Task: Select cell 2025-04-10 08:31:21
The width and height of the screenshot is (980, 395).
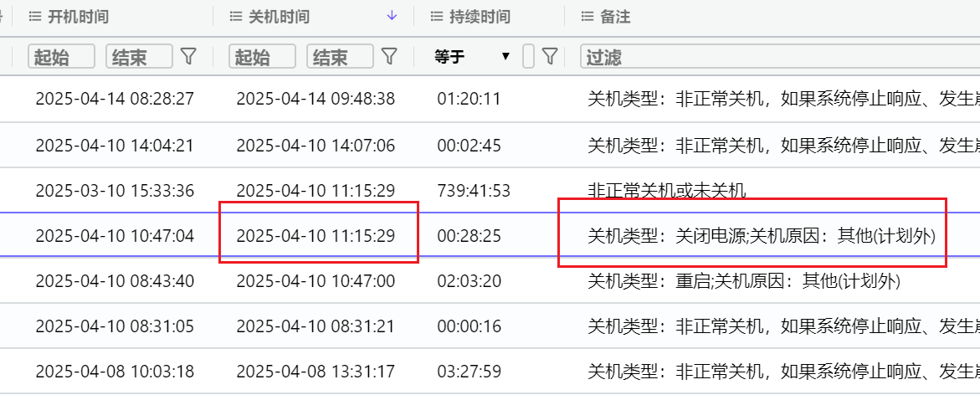Action: [x=316, y=326]
